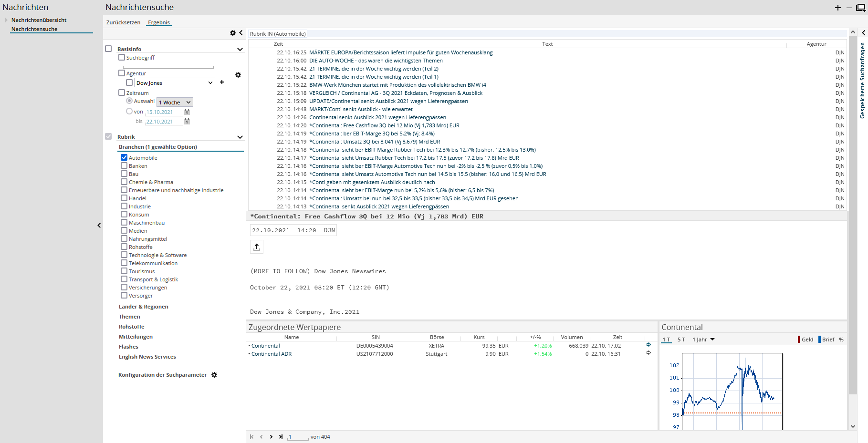The image size is (868, 443).
Task: Open the Dow Jones agency dropdown
Action: pos(175,83)
